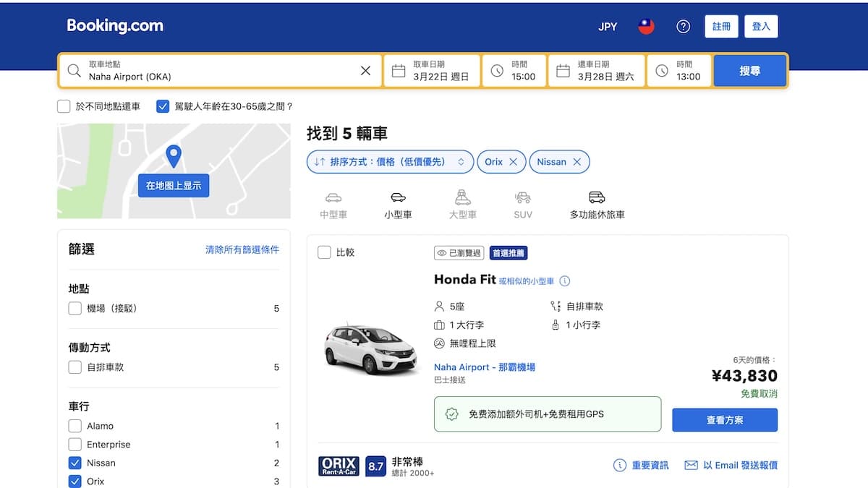Click 找到 5 輛車 results heading
868x488 pixels.
pos(347,134)
